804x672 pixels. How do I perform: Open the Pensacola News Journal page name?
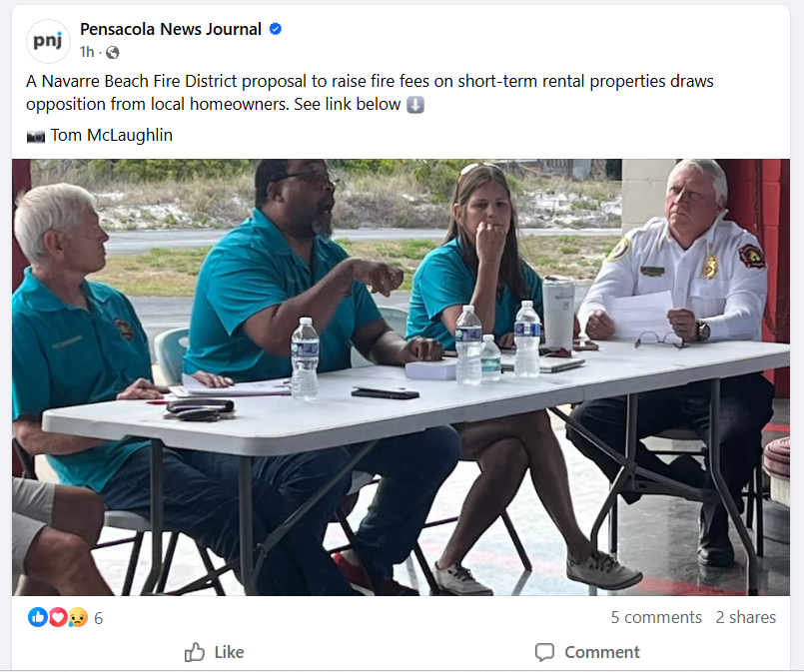[171, 29]
